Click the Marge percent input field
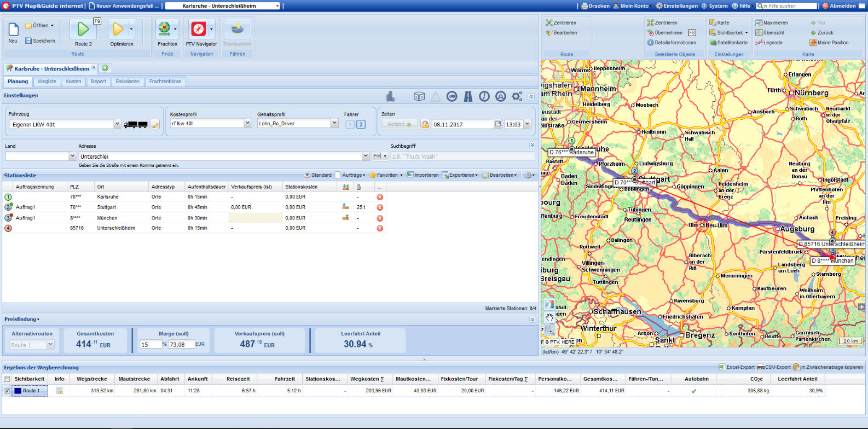The height and width of the screenshot is (429, 868). tap(151, 344)
